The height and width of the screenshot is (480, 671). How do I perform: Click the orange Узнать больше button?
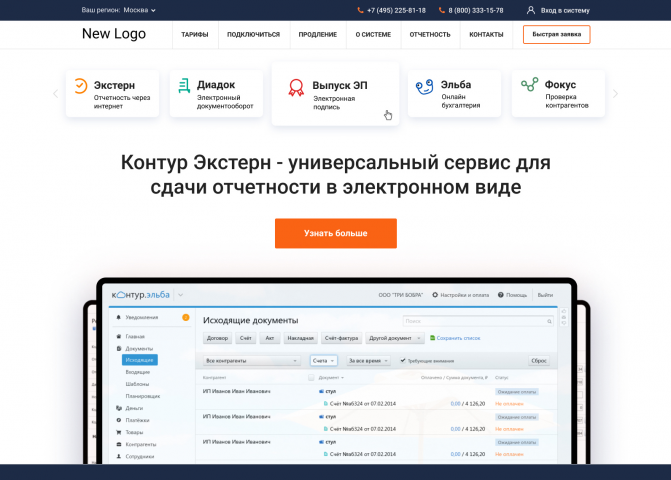coord(336,233)
